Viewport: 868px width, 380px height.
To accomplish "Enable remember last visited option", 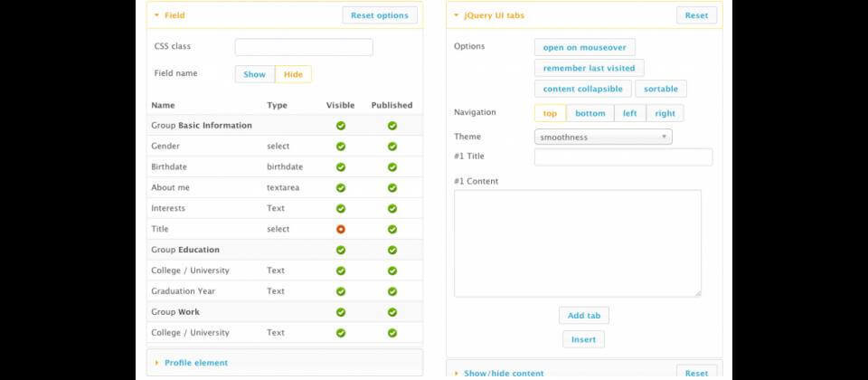I will coord(589,68).
